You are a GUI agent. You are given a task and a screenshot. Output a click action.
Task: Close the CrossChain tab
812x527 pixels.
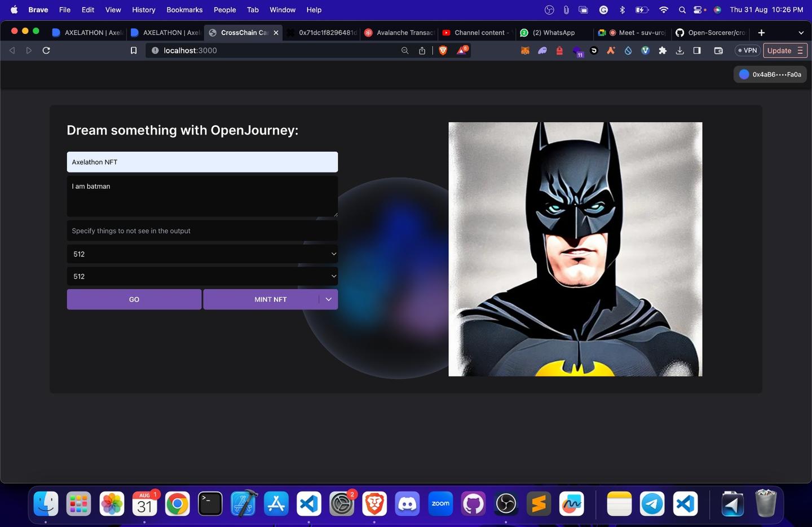click(x=276, y=33)
